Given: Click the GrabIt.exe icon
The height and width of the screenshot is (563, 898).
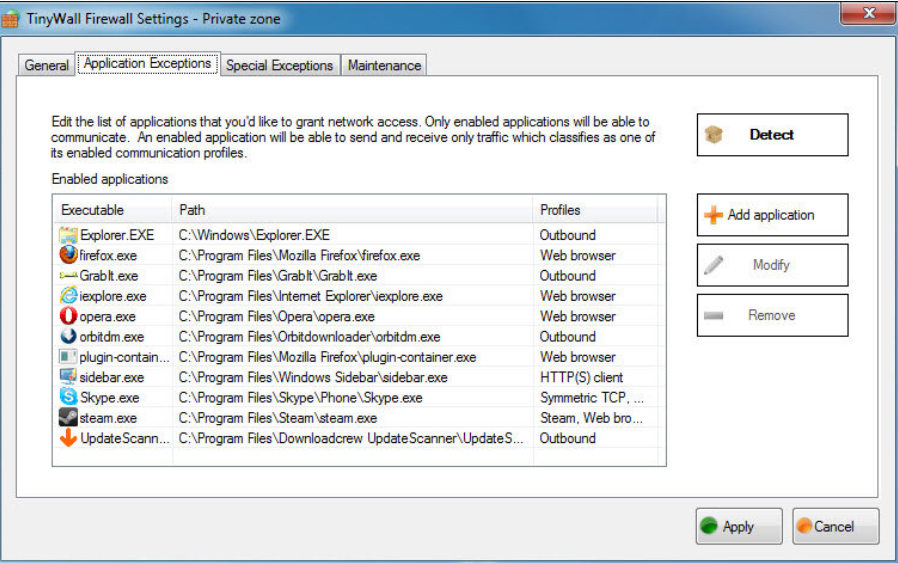Looking at the screenshot, I should tap(68, 275).
